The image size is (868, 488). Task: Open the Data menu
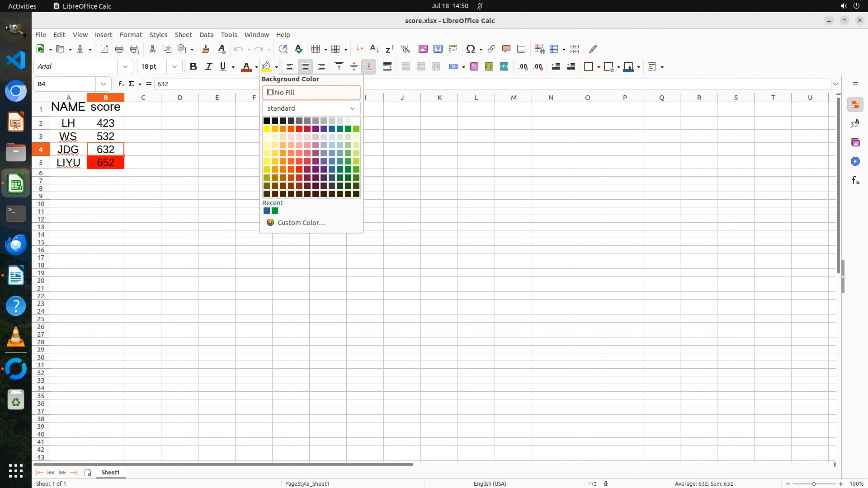click(x=206, y=35)
